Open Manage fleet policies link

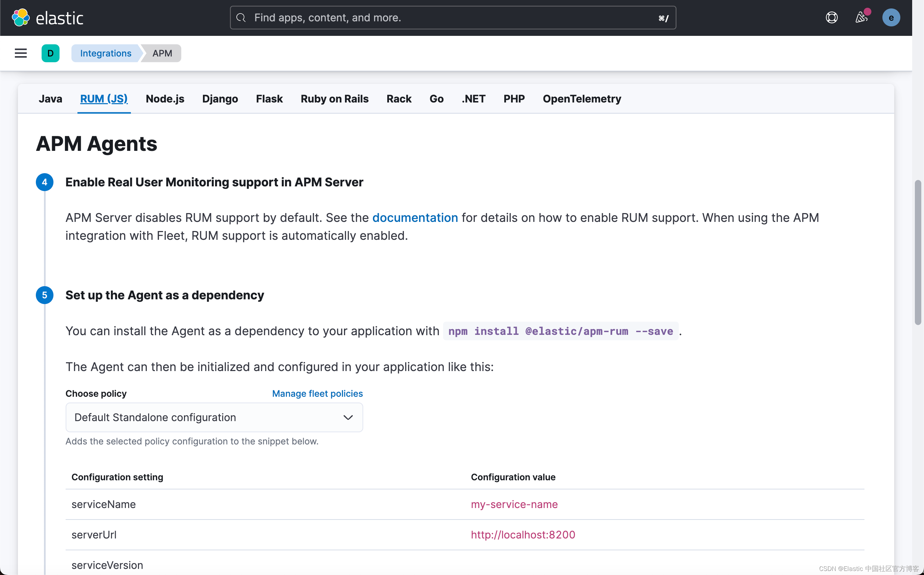[x=318, y=394]
